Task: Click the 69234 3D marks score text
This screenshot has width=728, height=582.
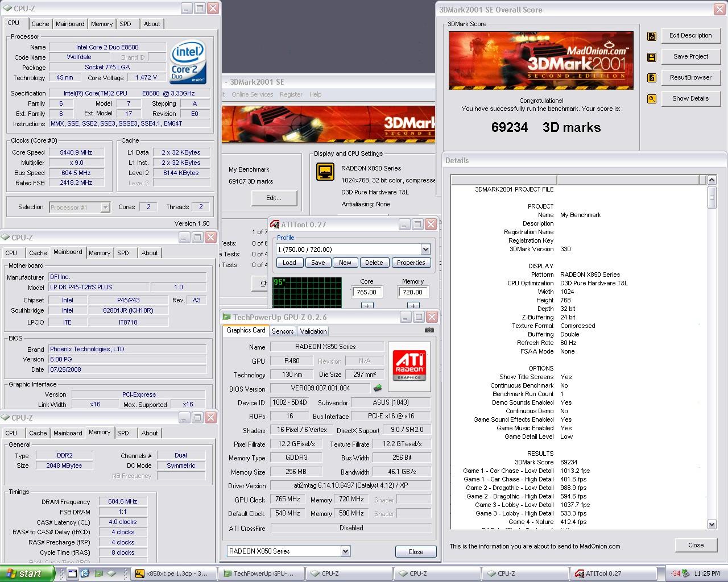Action: pos(545,127)
